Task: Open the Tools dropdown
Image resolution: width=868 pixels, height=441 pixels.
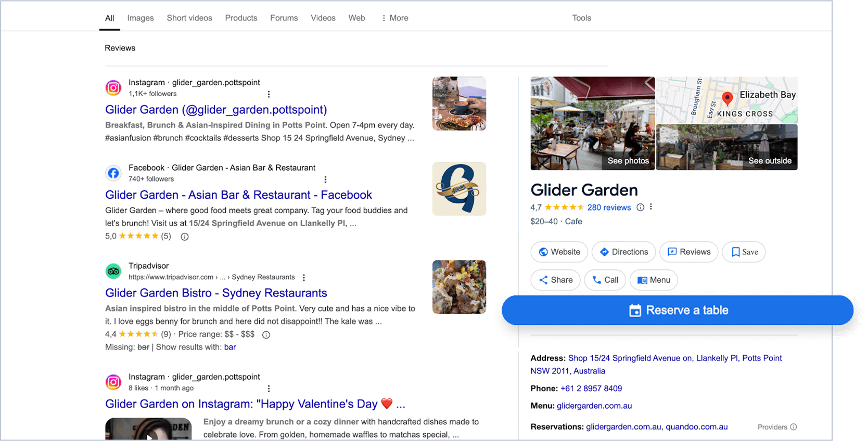Action: [581, 18]
